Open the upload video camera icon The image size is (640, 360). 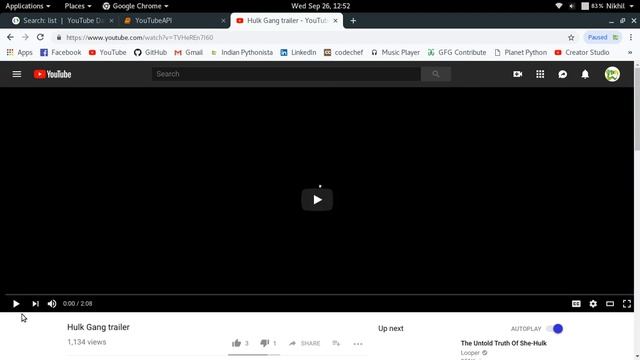coord(518,74)
